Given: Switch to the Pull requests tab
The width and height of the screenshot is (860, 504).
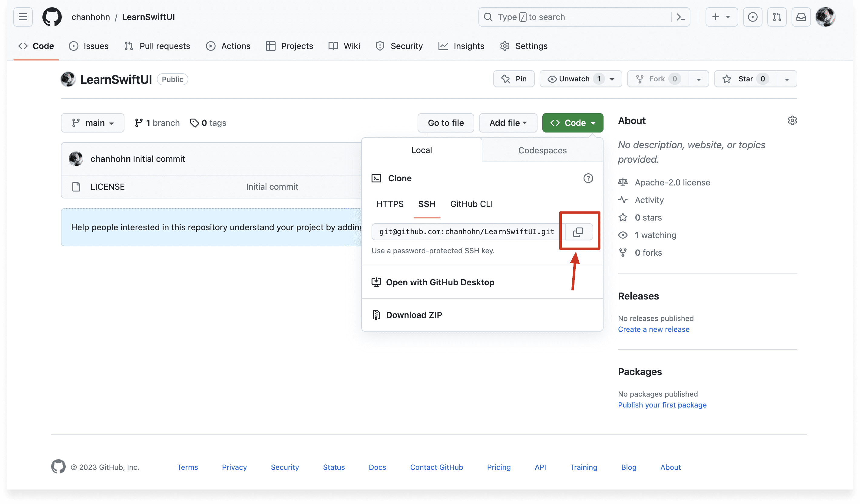Looking at the screenshot, I should tap(157, 46).
